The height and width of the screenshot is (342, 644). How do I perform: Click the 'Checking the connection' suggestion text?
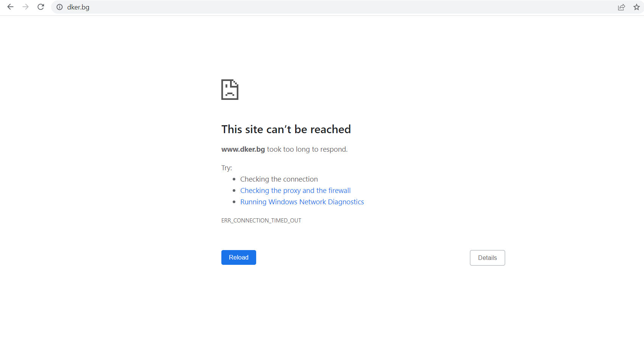279,179
